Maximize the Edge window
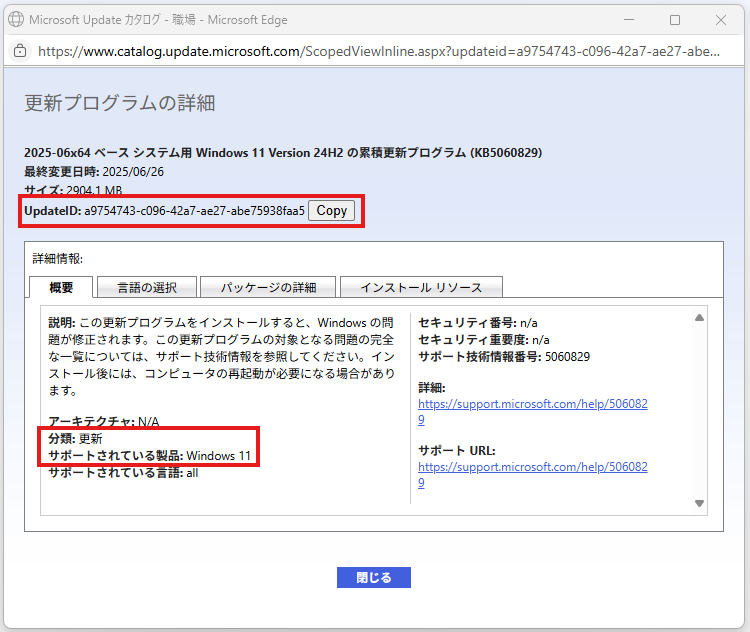Screen dimensions: 750x632 (675, 20)
